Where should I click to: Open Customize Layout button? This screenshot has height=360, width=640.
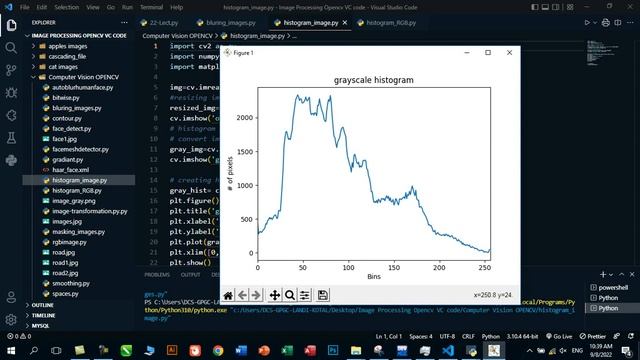coord(570,7)
